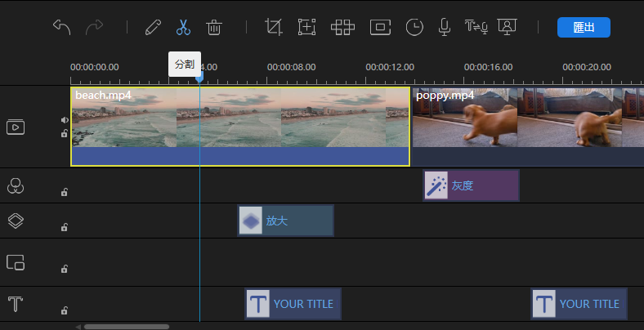Select the 灰度 filter clip
Viewport: 644px width, 330px height.
[471, 185]
